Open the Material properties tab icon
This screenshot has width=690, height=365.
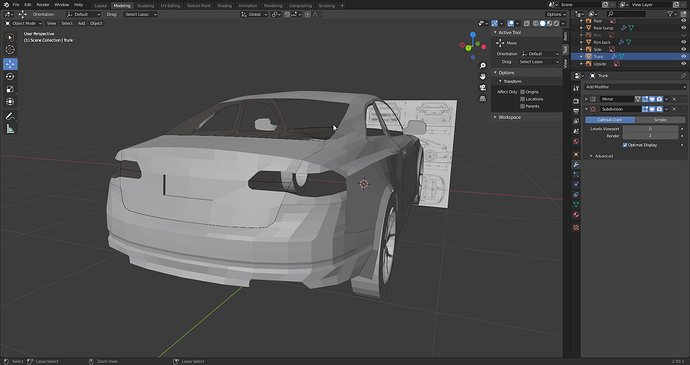(576, 215)
